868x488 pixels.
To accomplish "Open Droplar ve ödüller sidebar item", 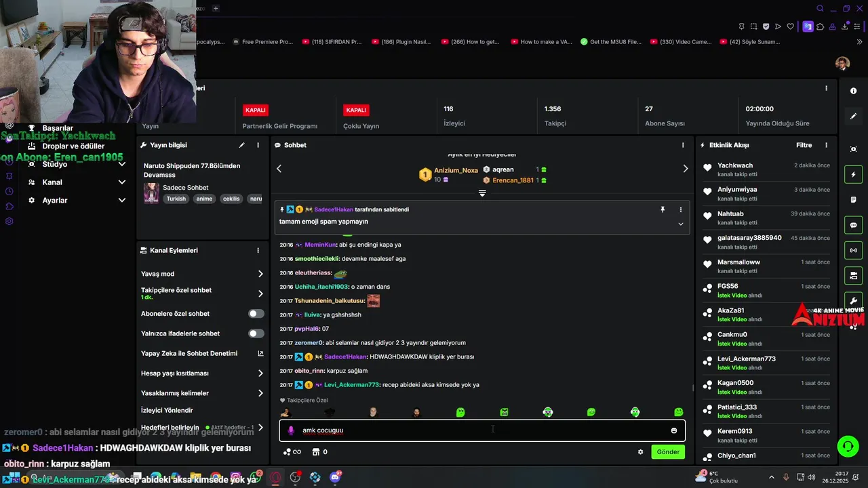I will click(x=73, y=146).
